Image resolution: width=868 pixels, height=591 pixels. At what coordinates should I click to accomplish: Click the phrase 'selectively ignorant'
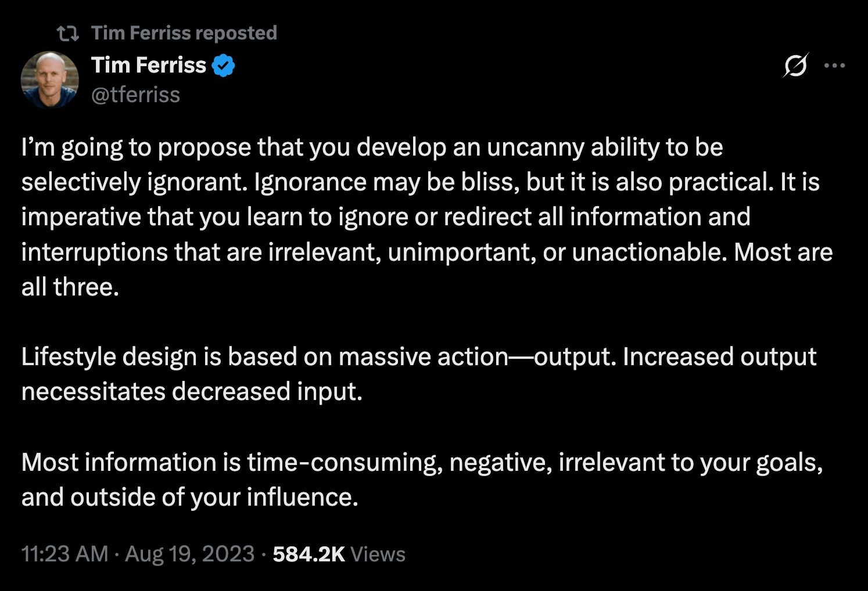134,182
